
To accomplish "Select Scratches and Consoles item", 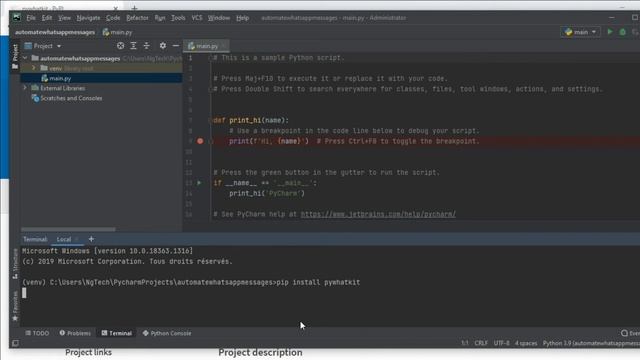I will pyautogui.click(x=71, y=98).
